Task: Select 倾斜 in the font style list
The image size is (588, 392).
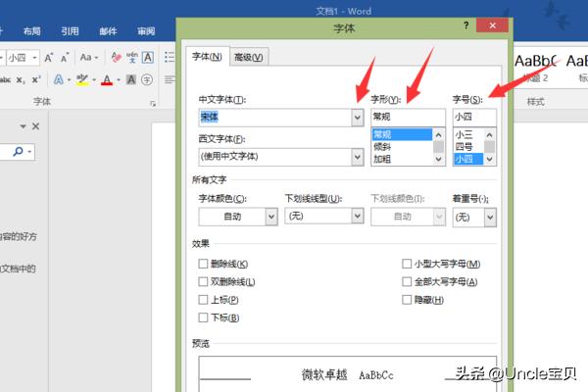Action: (382, 146)
